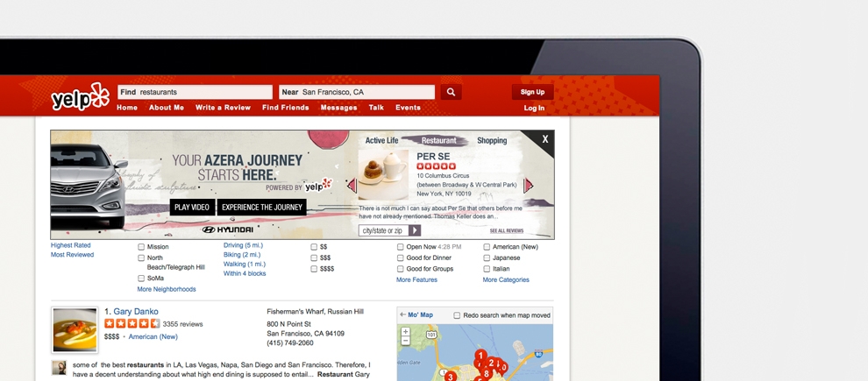Select the Japanese category checkbox
868x381 pixels.
(487, 258)
